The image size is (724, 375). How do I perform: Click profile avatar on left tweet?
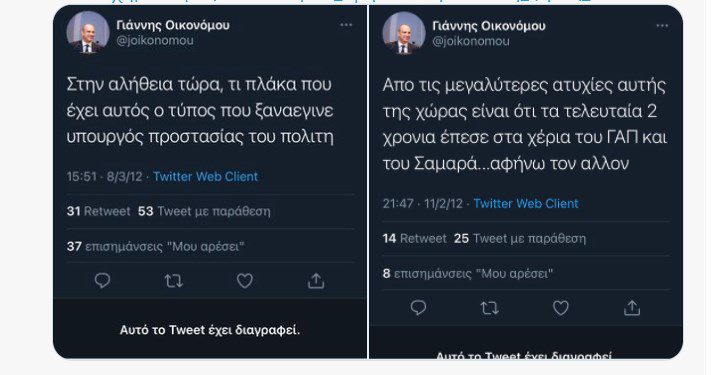88,32
